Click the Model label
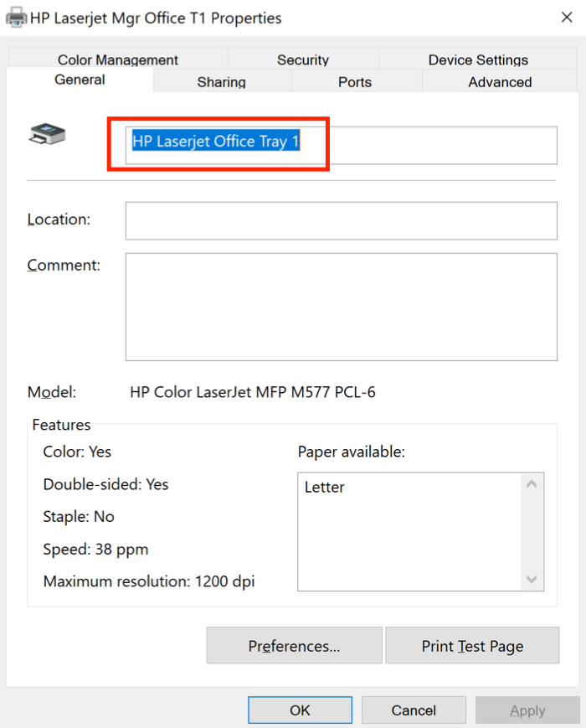Screen dimensions: 586x728 point(52,392)
